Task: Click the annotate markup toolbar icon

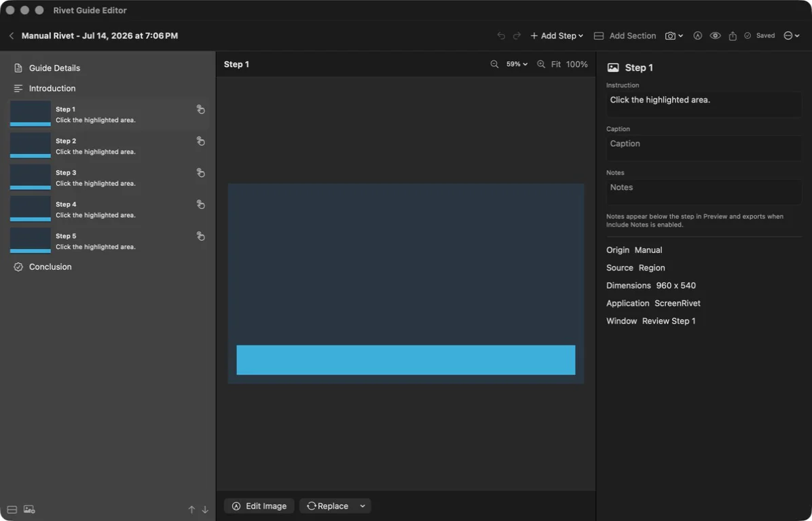Action: (x=697, y=36)
